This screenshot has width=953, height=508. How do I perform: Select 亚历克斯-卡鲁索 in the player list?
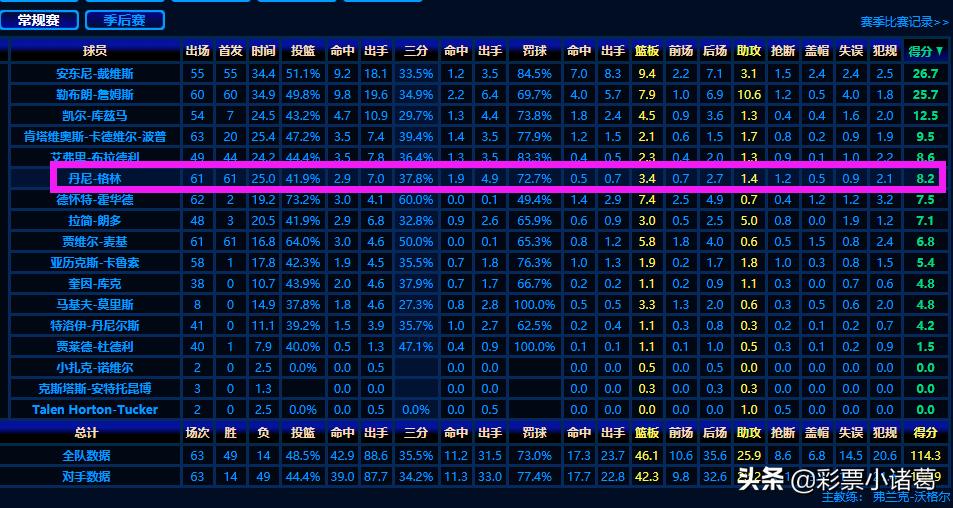tap(95, 262)
